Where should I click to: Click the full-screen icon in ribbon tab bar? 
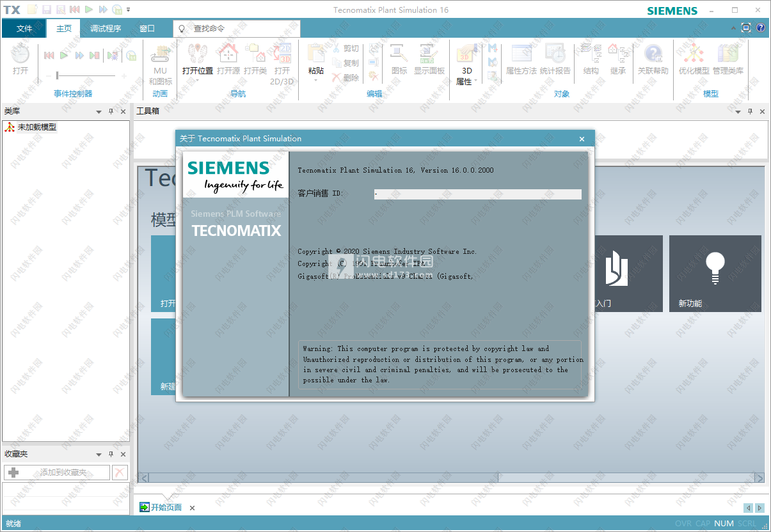746,27
